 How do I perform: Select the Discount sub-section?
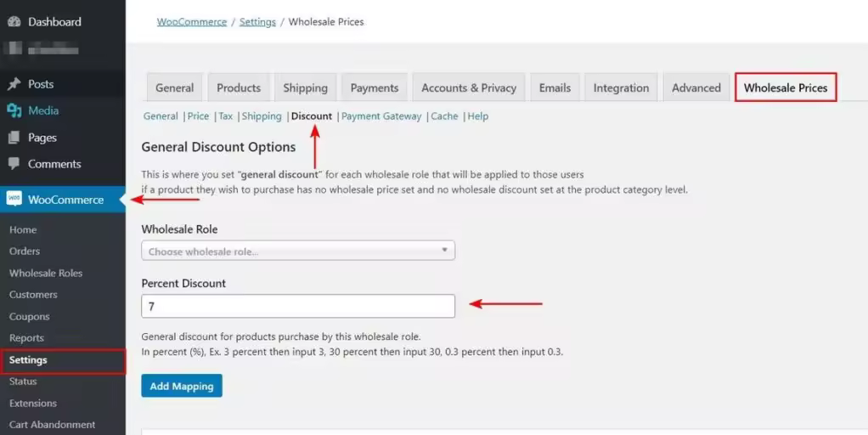coord(312,116)
